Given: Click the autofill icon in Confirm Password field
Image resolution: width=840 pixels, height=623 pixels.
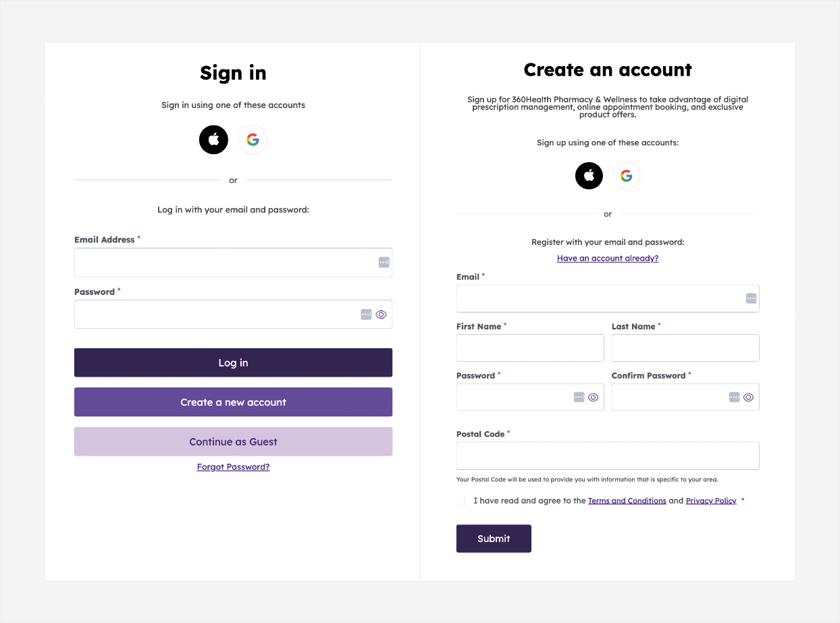Looking at the screenshot, I should point(733,397).
